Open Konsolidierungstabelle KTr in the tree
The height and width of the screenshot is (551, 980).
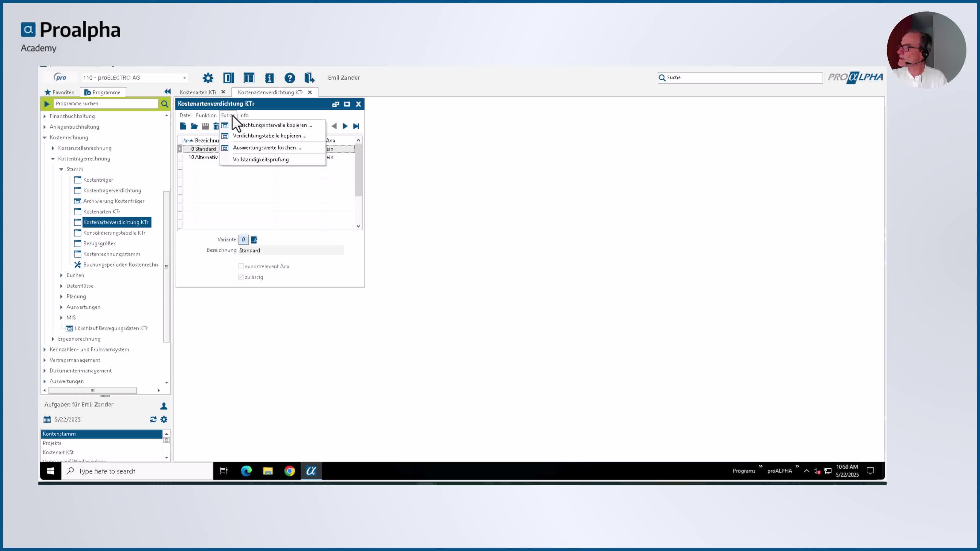click(x=114, y=233)
